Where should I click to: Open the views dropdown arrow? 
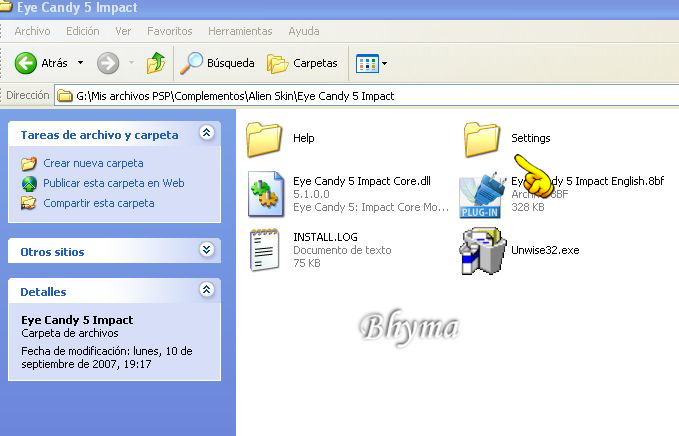coord(385,64)
